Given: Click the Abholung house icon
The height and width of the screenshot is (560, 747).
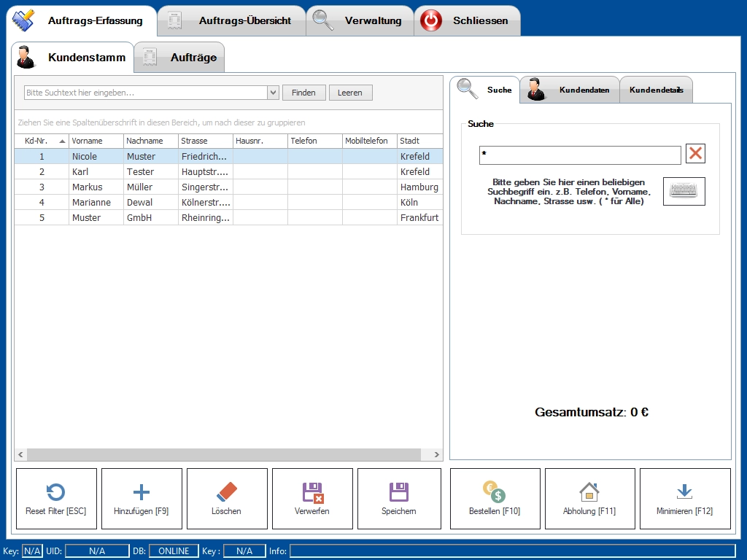Looking at the screenshot, I should (x=589, y=491).
